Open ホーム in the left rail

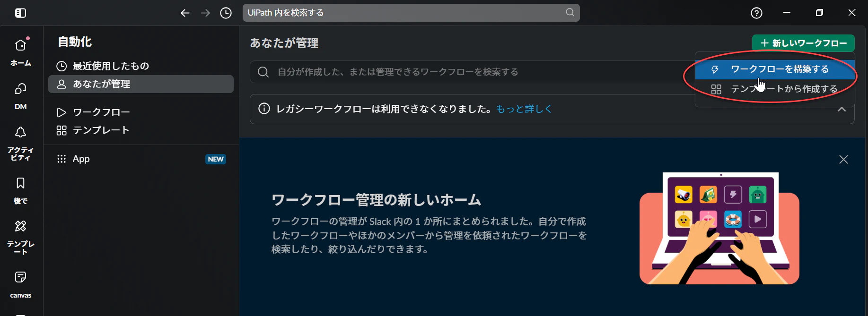pyautogui.click(x=21, y=52)
